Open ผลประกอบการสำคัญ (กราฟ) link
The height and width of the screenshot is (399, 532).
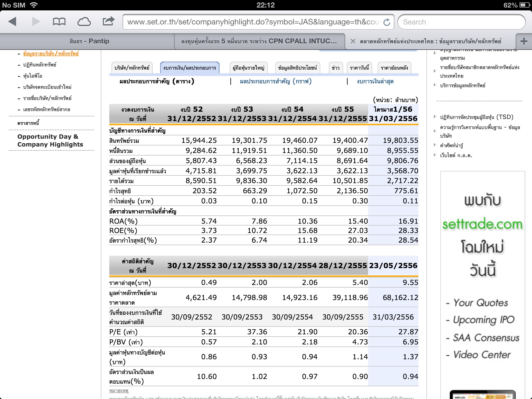(x=276, y=82)
